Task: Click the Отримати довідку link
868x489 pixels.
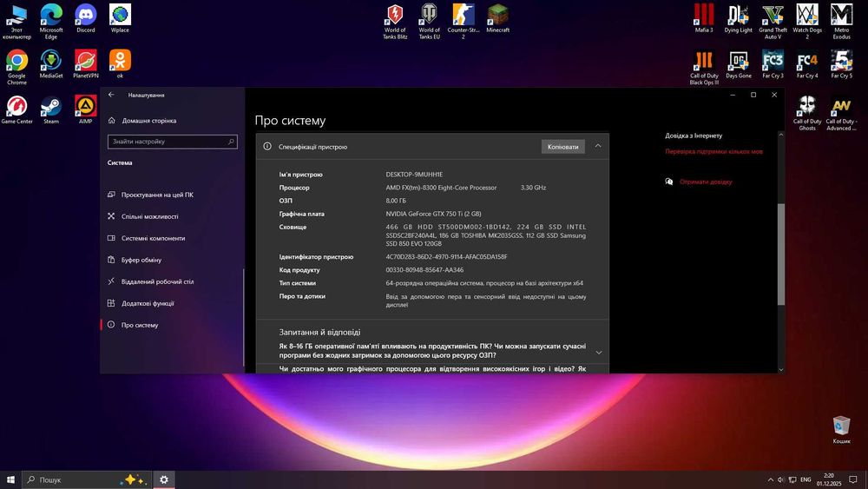Action: pos(706,182)
